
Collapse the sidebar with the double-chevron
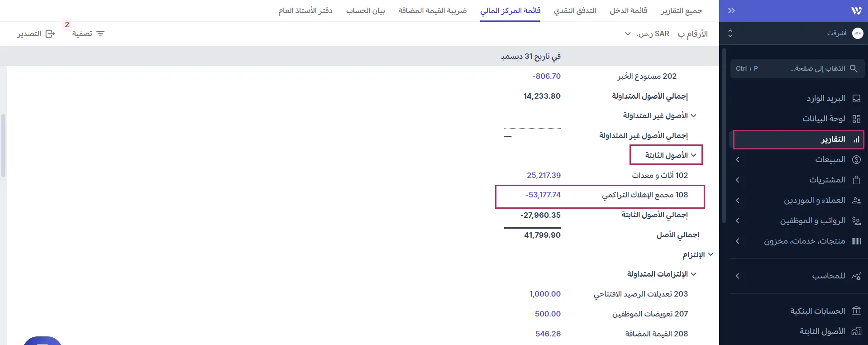(730, 10)
